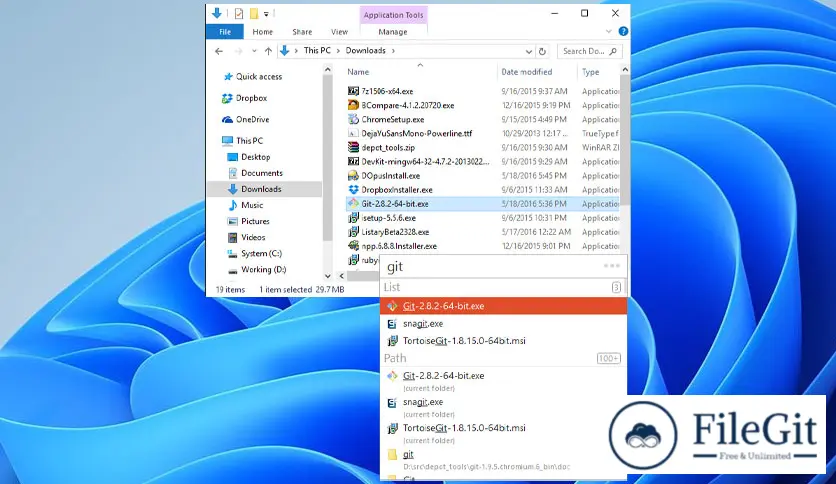This screenshot has width=836, height=484.
Task: Open the Home ribbon tab
Action: [262, 32]
